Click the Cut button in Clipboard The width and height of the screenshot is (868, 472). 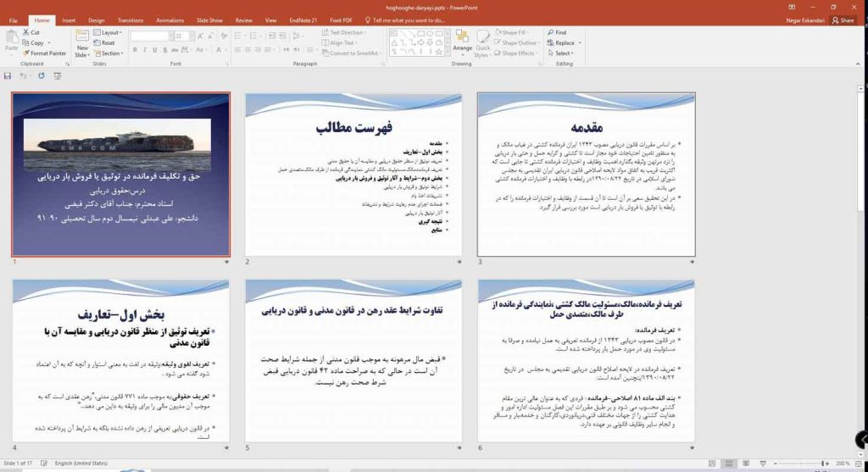coord(31,33)
